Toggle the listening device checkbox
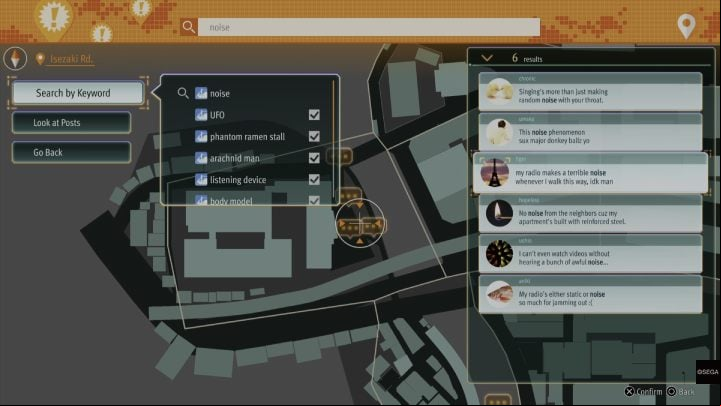The width and height of the screenshot is (721, 406). pyautogui.click(x=314, y=179)
